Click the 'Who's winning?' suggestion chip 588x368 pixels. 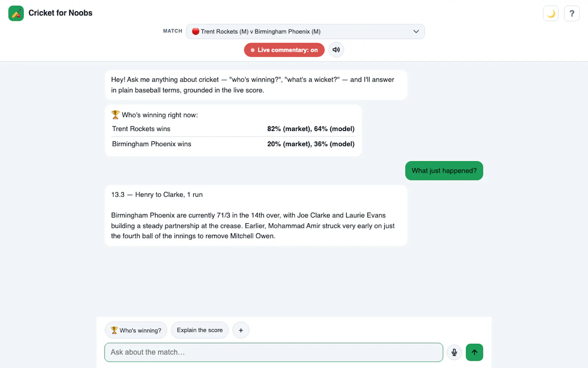[136, 330]
